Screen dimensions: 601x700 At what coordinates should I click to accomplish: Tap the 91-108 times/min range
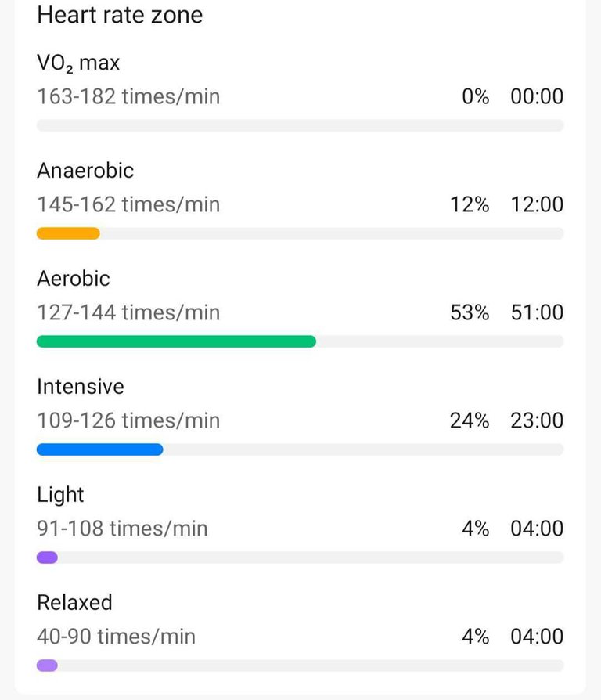point(122,529)
